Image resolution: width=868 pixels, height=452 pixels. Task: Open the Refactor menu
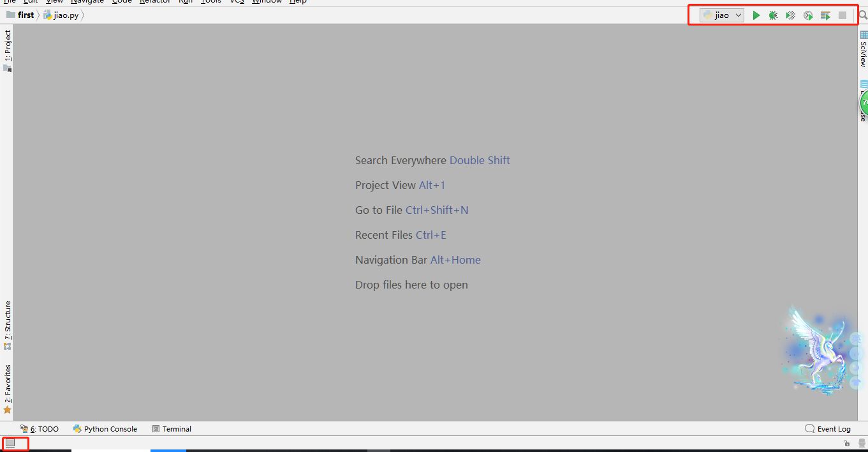click(x=155, y=2)
